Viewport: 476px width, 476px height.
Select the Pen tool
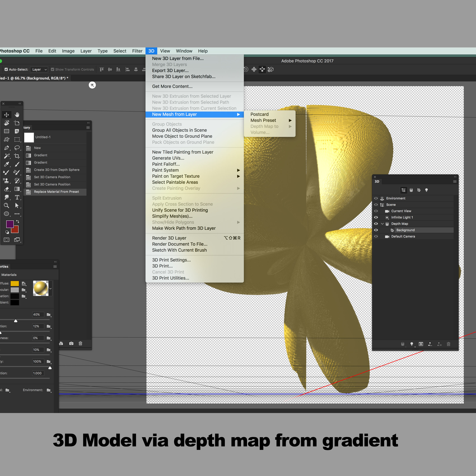7,148
